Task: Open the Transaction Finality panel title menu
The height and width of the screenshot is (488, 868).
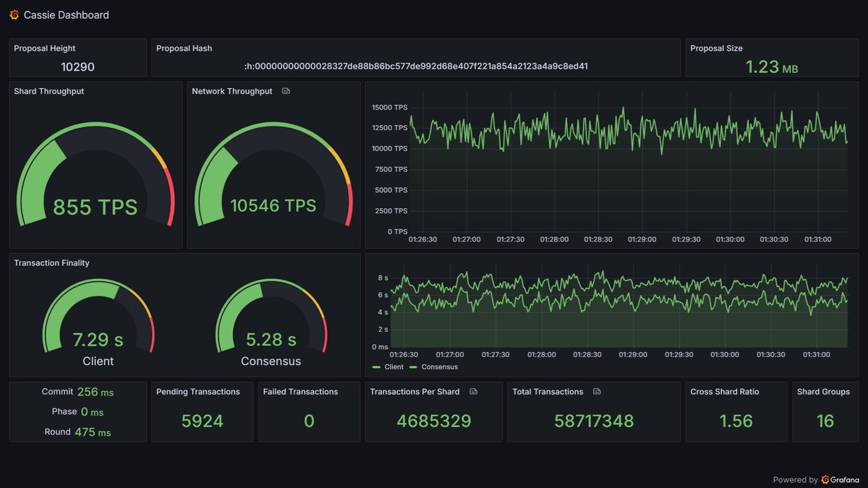Action: click(x=51, y=263)
